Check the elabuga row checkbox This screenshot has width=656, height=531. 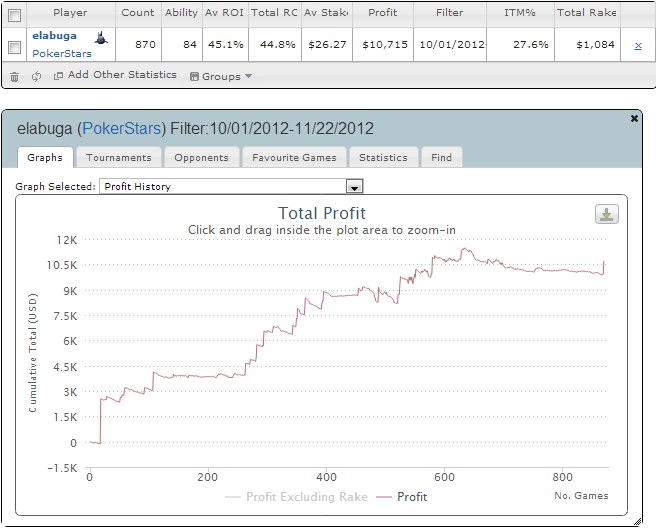15,47
